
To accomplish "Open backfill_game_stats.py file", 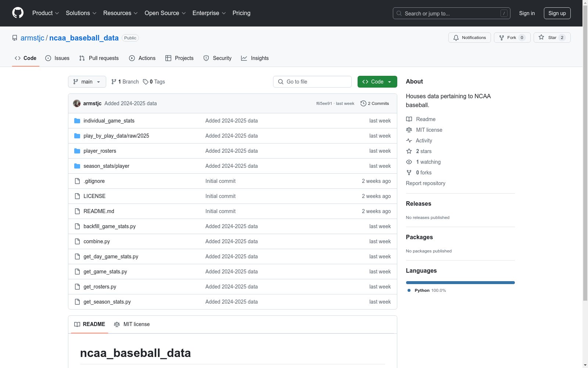I will click(110, 226).
